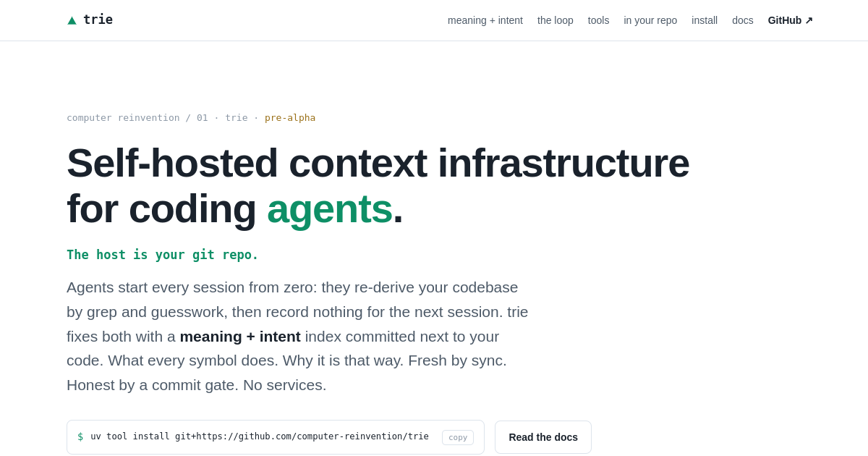Select the "tools" navigation item
868x456 pixels.
coord(599,20)
